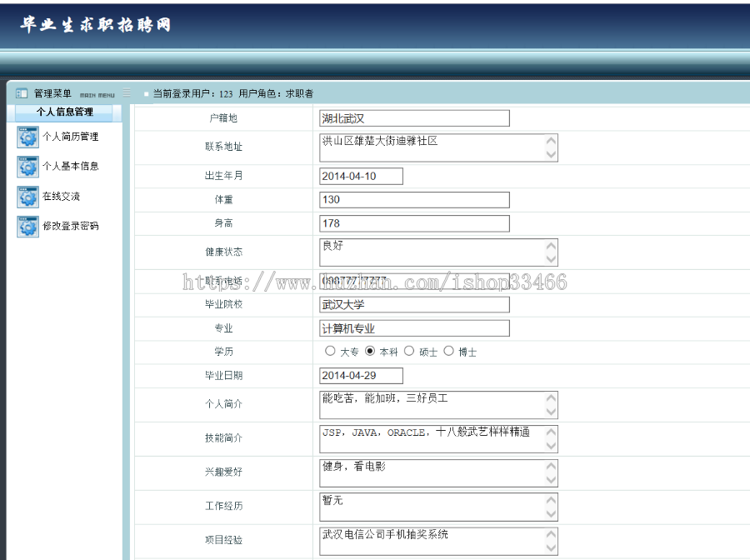Viewport: 750px width, 560px height.
Task: Choose the 硕士 radio option
Action: coord(409,351)
